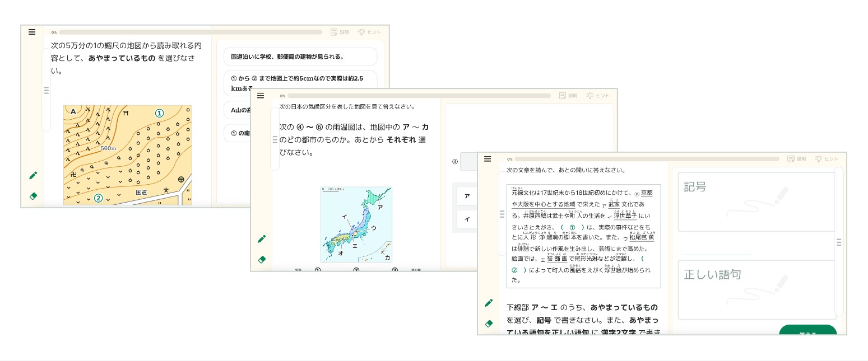Open hamburger menu in the 元禄文化 question window
This screenshot has width=868, height=361.
(488, 159)
